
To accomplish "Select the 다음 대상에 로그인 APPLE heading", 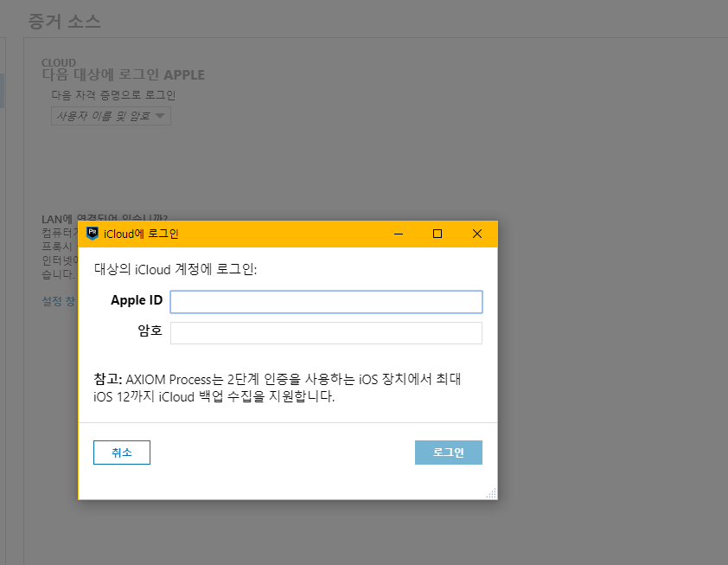I will 124,74.
